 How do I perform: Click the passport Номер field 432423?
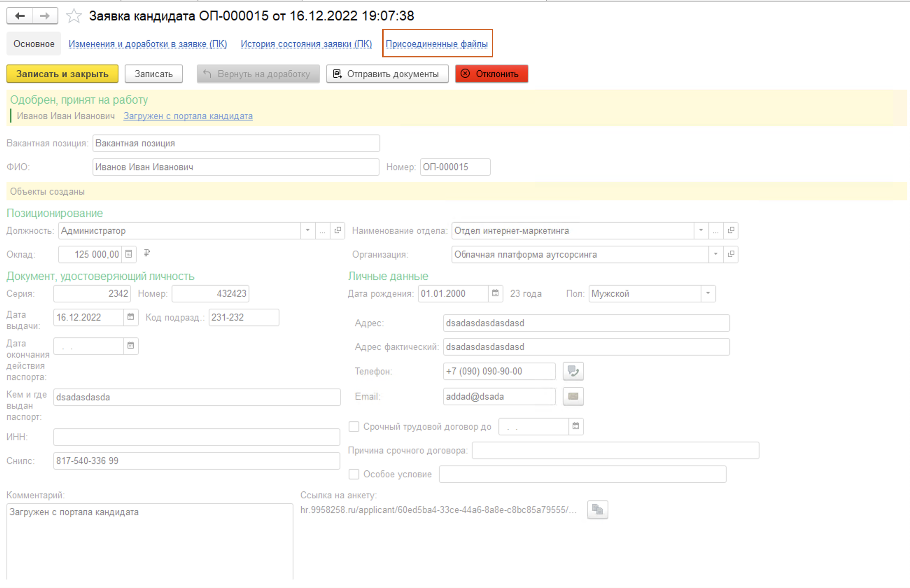tap(210, 294)
